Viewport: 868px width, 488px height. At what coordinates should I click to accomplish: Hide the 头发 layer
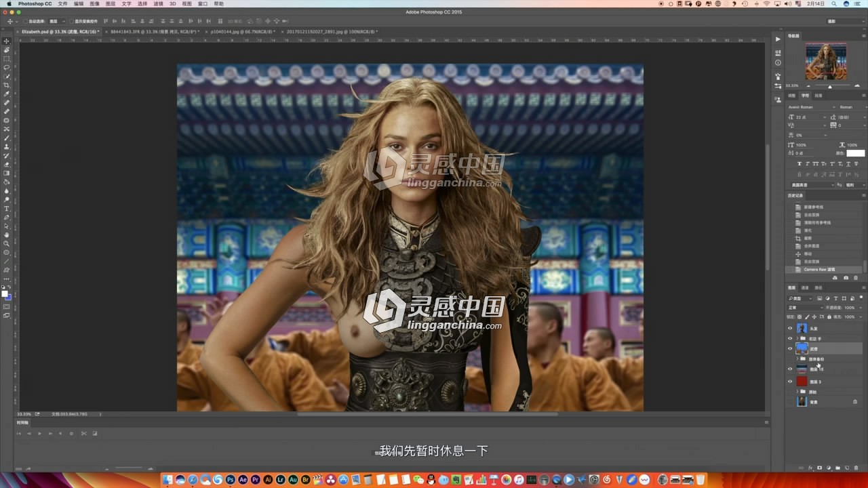(x=790, y=328)
